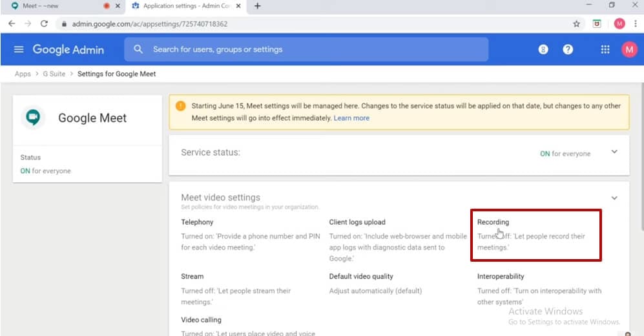Go back using browser back arrow

[11, 24]
